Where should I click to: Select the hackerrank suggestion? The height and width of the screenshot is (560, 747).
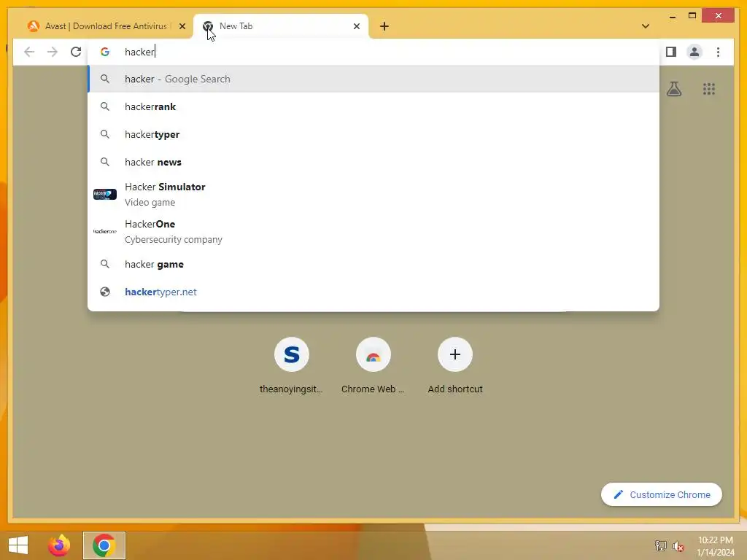373,106
